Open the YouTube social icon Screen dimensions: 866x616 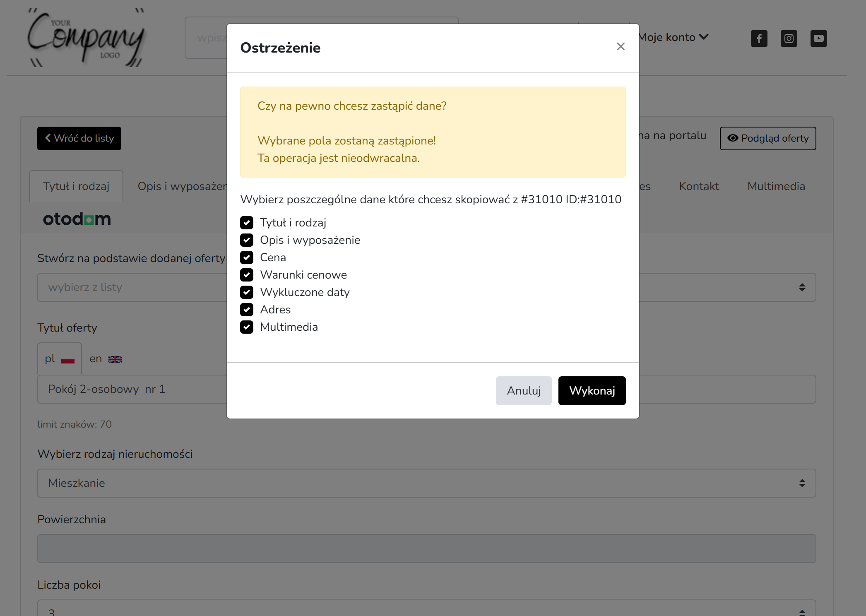818,38
